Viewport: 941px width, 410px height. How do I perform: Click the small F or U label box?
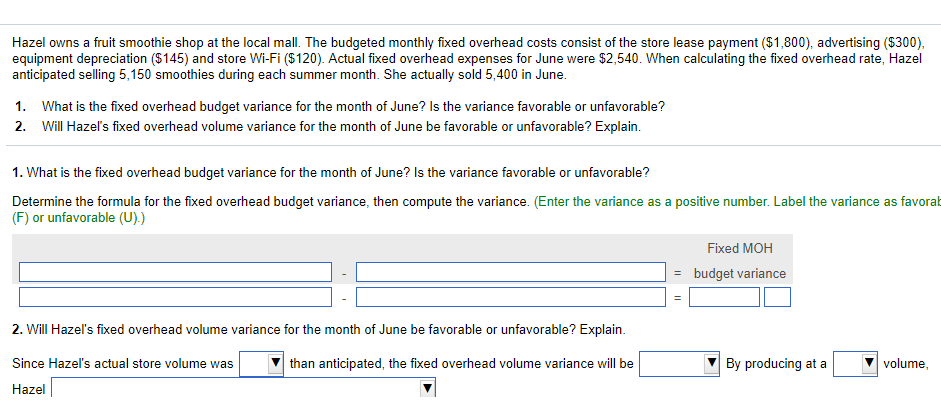[777, 297]
